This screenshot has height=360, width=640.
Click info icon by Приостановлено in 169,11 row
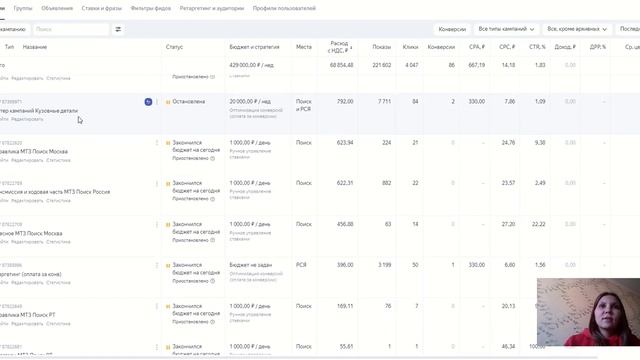click(x=212, y=322)
